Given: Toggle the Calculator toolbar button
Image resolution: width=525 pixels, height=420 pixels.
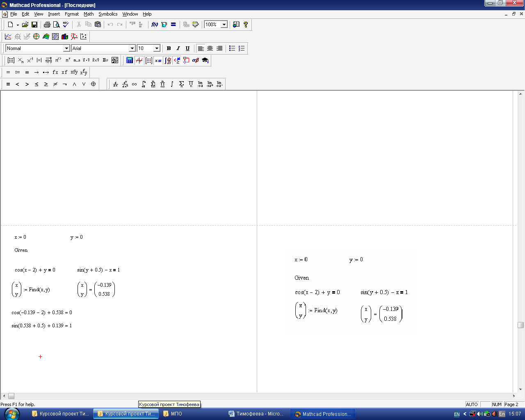Looking at the screenshot, I should tap(130, 60).
